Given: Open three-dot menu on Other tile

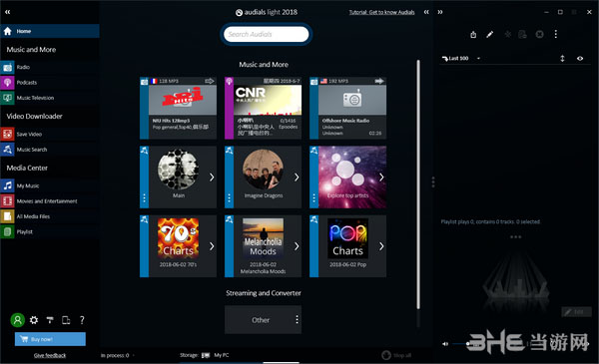Looking at the screenshot, I should pos(297,319).
